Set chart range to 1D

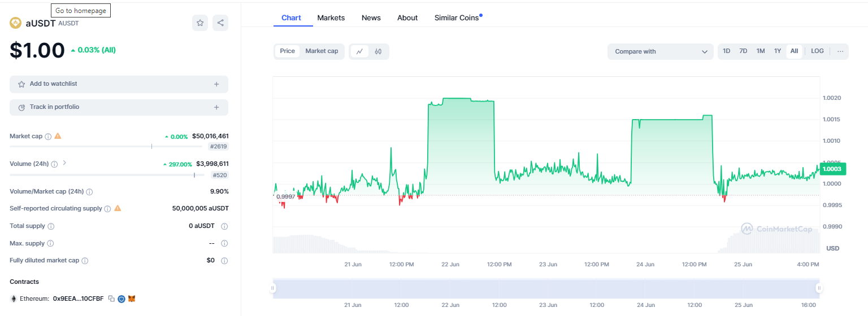pos(727,51)
